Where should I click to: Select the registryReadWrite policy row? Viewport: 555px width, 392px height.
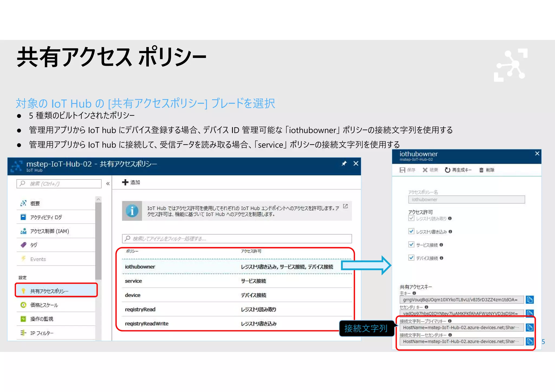(237, 324)
